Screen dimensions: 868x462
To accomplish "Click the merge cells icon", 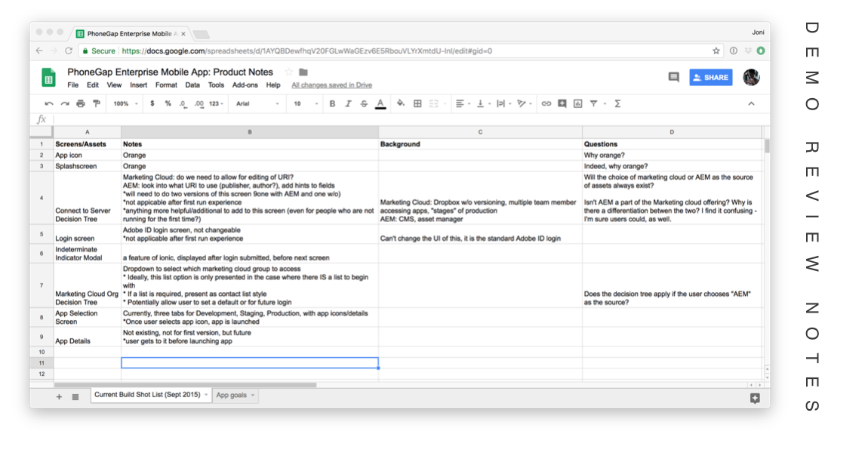I will 434,103.
